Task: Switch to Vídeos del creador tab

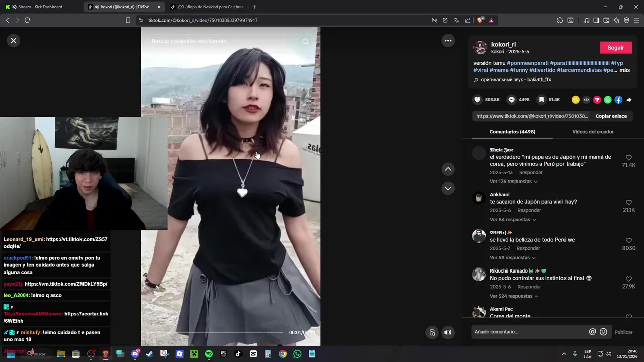Action: click(593, 132)
